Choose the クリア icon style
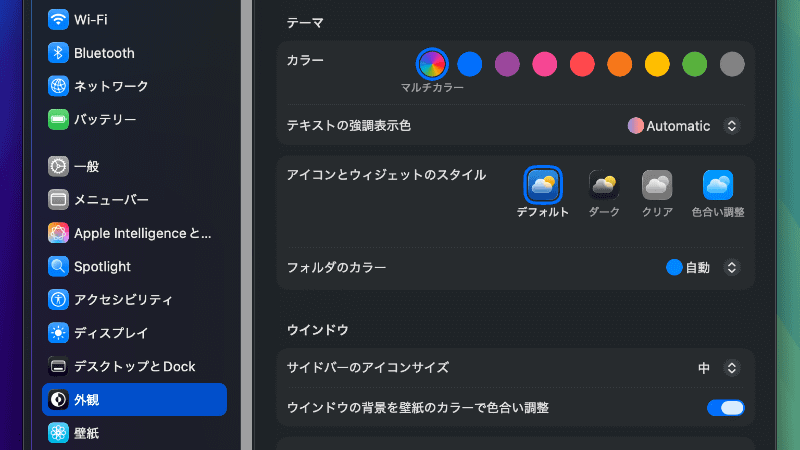The height and width of the screenshot is (450, 800). tap(657, 185)
